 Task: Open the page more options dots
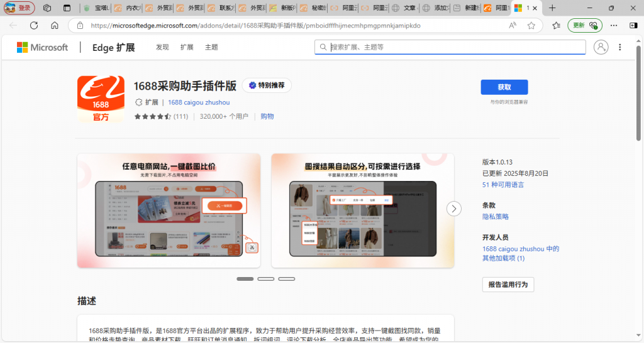click(x=619, y=47)
